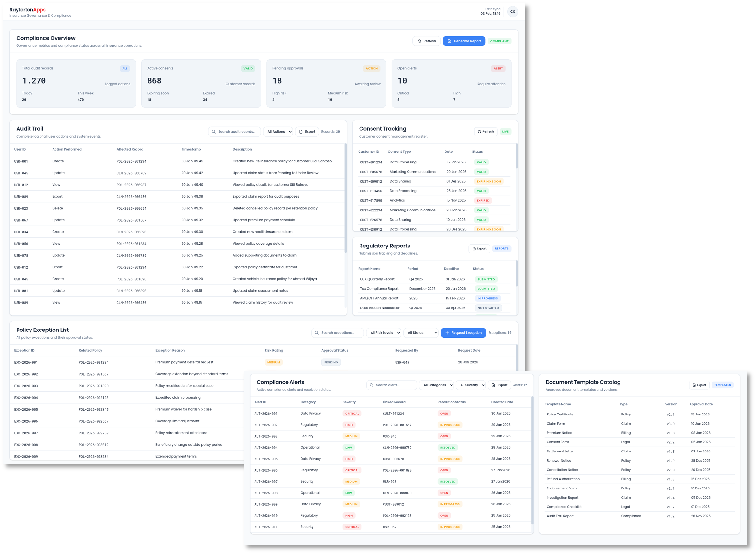Click the refresh icon in Compliance Overview
The width and height of the screenshot is (756, 554).
pos(419,41)
